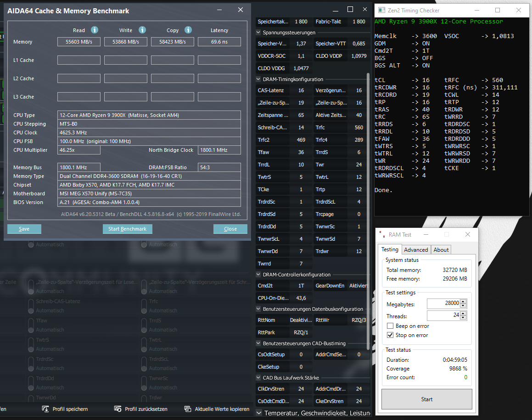Open the About tab in RAM Test
Image resolution: width=532 pixels, height=420 pixels.
pyautogui.click(x=441, y=250)
